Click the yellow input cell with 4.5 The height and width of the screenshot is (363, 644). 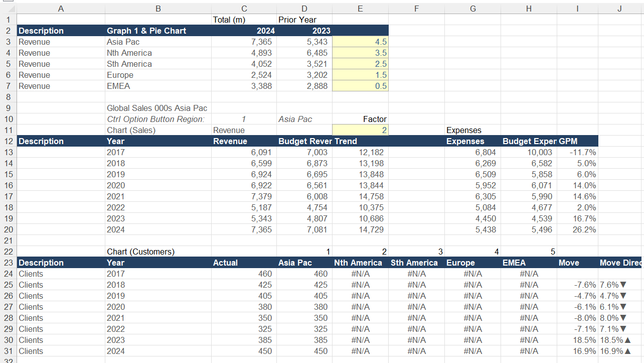[x=360, y=42]
